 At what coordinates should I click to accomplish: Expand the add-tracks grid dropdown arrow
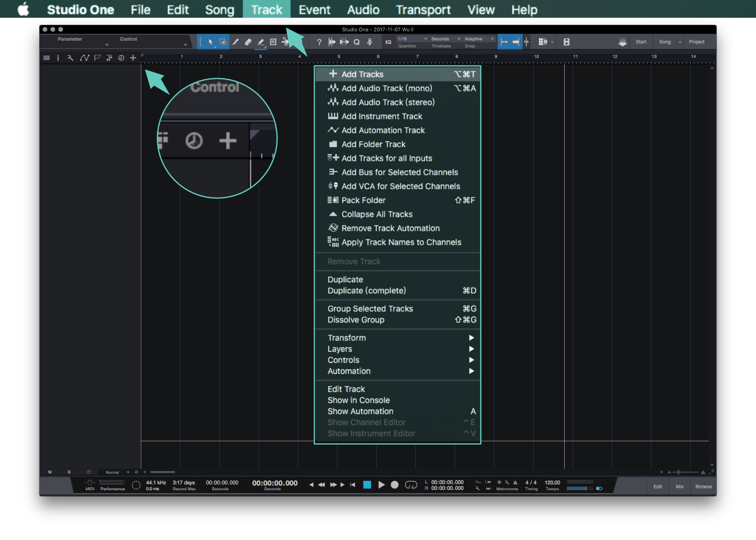[552, 42]
